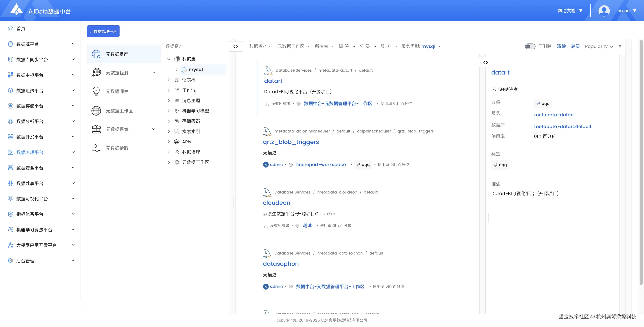Click the bixian user avatar icon
This screenshot has height=327, width=644.
click(604, 11)
